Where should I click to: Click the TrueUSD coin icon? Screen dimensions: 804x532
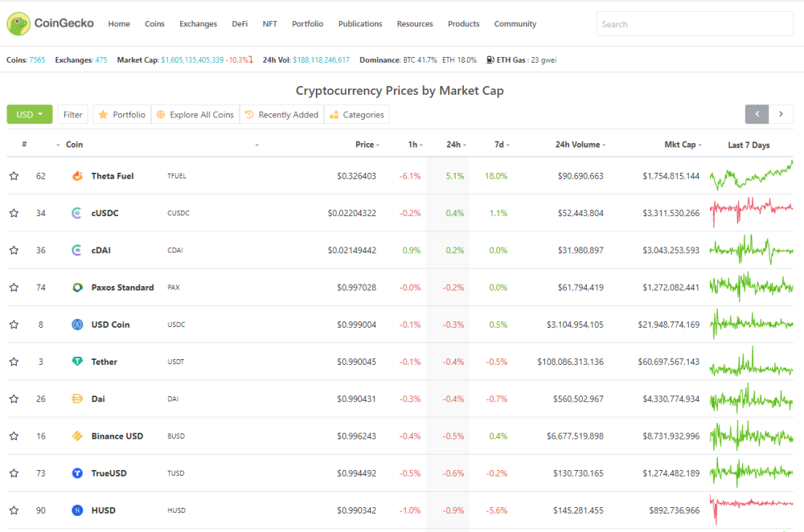coord(77,473)
